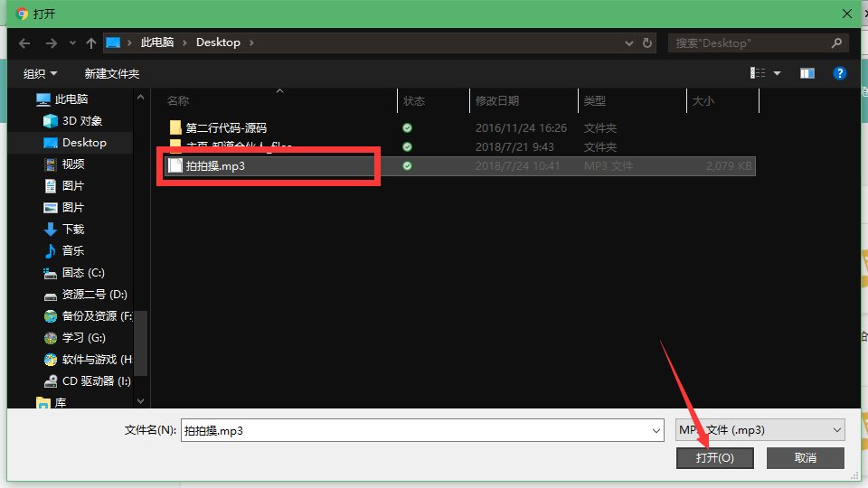Viewport: 868px width, 488px height.
Task: Click the Back navigation arrow
Action: pyautogui.click(x=24, y=42)
